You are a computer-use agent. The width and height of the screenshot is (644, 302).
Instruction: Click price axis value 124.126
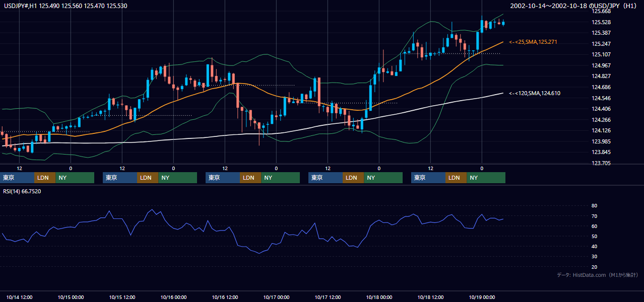tap(601, 130)
